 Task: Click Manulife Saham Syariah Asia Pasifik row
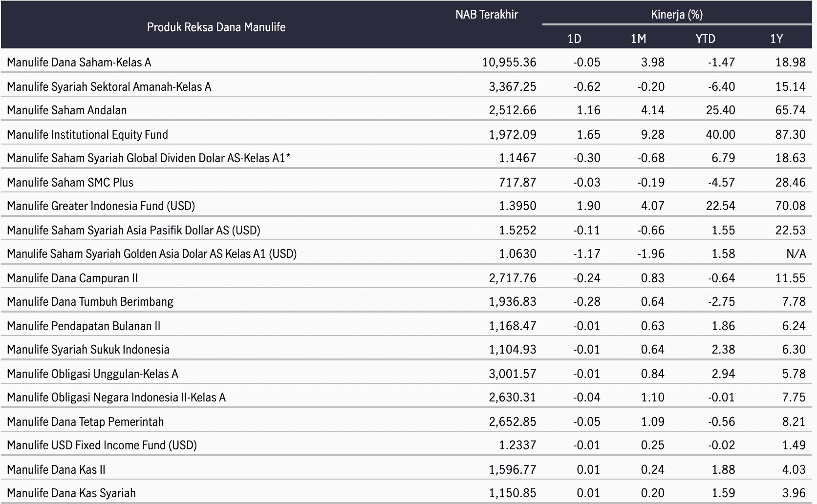[133, 230]
